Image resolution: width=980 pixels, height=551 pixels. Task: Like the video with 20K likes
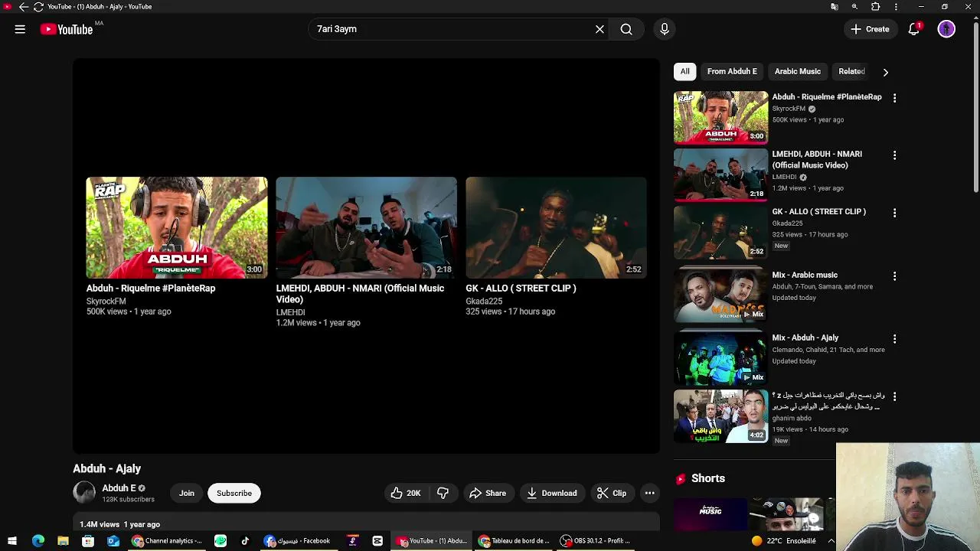(x=406, y=494)
